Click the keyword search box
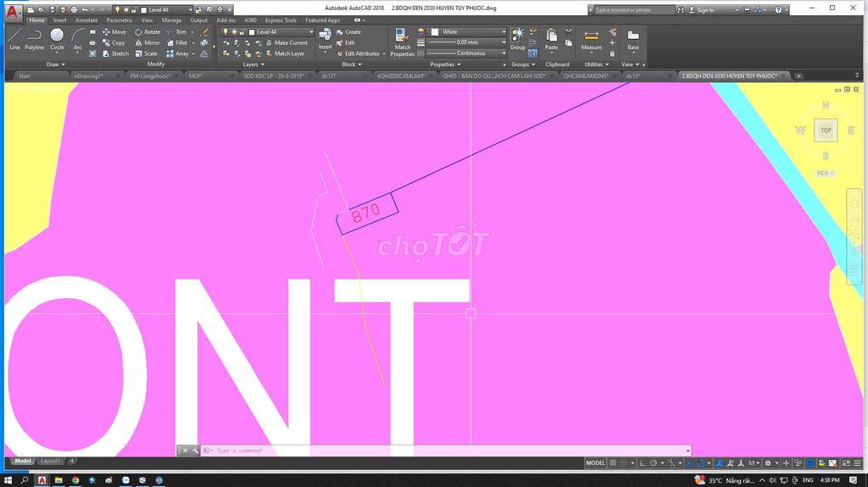 click(x=634, y=10)
